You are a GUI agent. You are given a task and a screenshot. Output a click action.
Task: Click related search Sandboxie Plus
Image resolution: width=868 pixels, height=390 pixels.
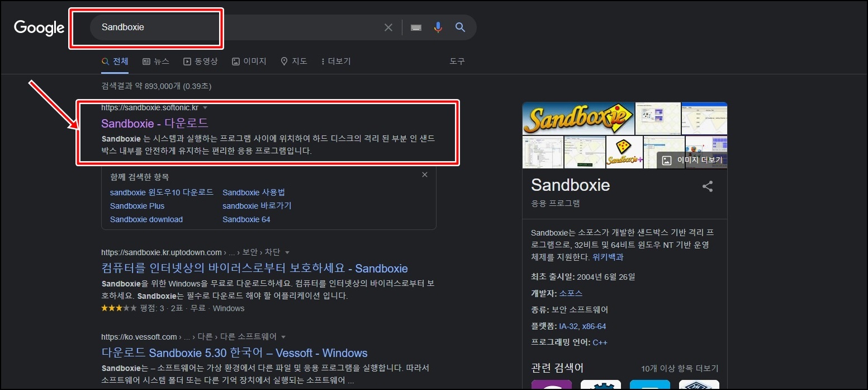click(137, 206)
